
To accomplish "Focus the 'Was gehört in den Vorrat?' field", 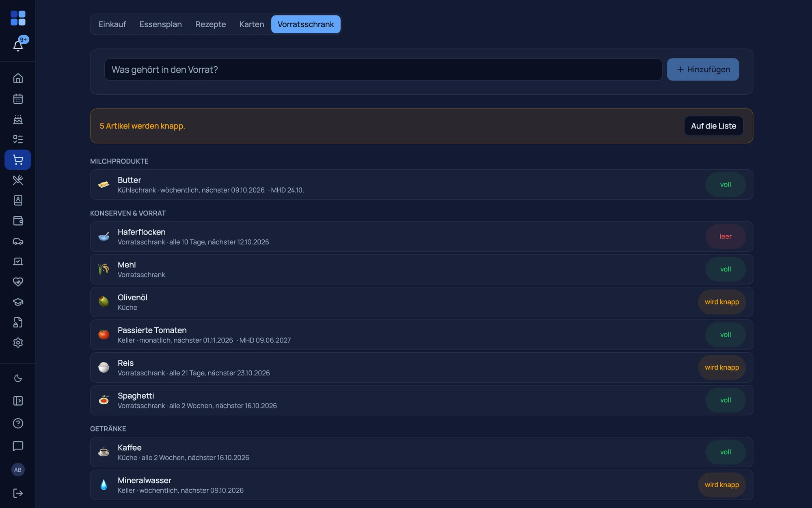I will click(383, 69).
